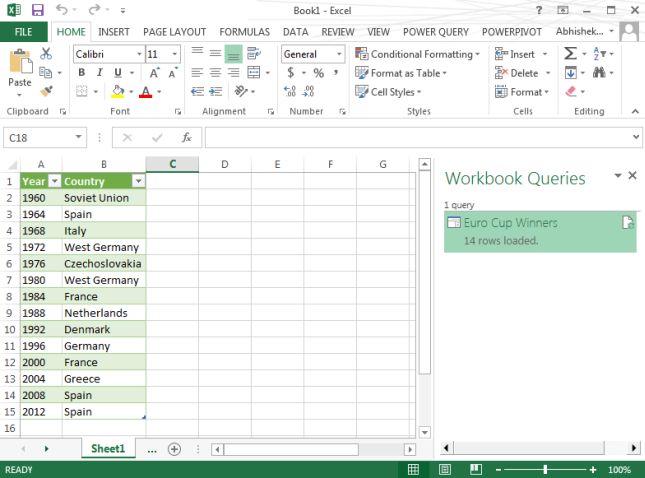645x478 pixels.
Task: Decrease indent in Alignment group
Action: pyautogui.click(x=197, y=91)
